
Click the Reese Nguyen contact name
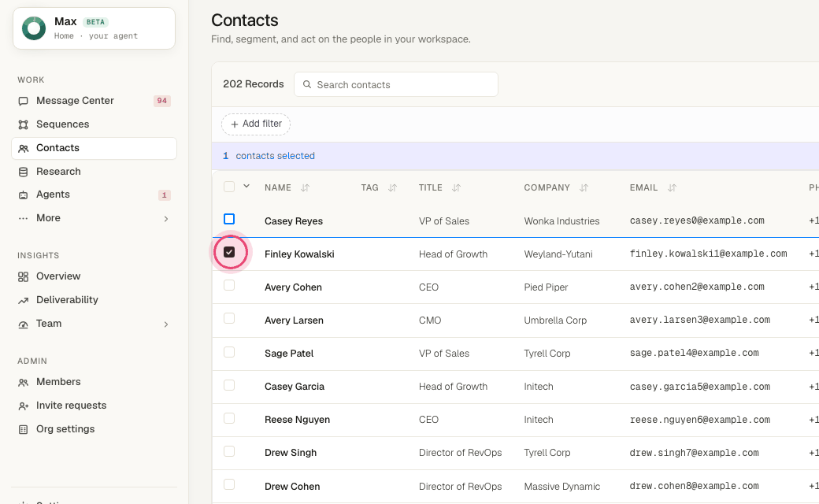tap(297, 420)
